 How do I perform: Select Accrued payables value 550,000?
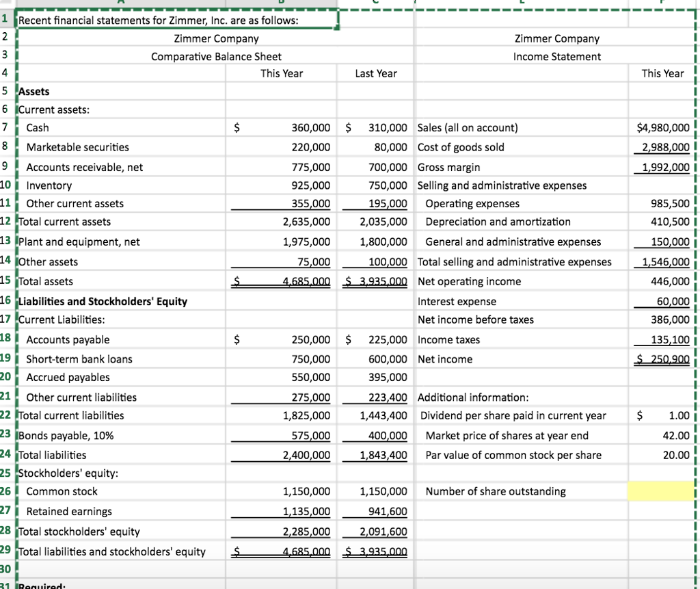pos(311,377)
